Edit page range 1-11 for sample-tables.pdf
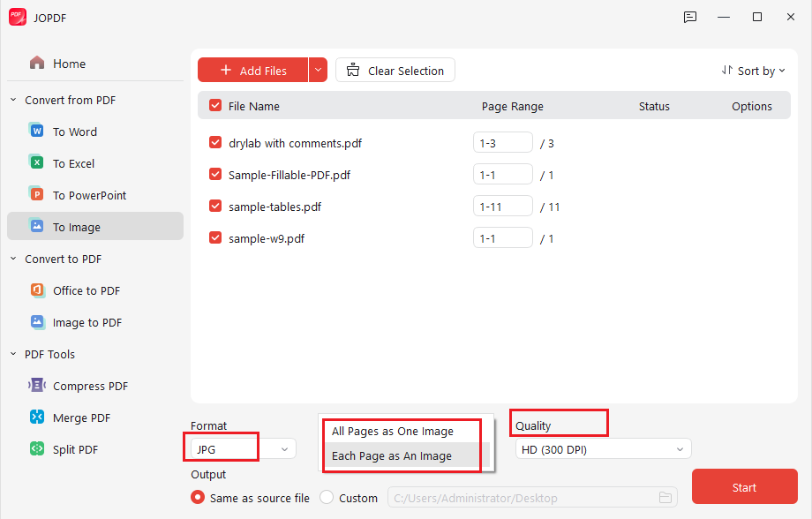812x519 pixels. (x=502, y=207)
